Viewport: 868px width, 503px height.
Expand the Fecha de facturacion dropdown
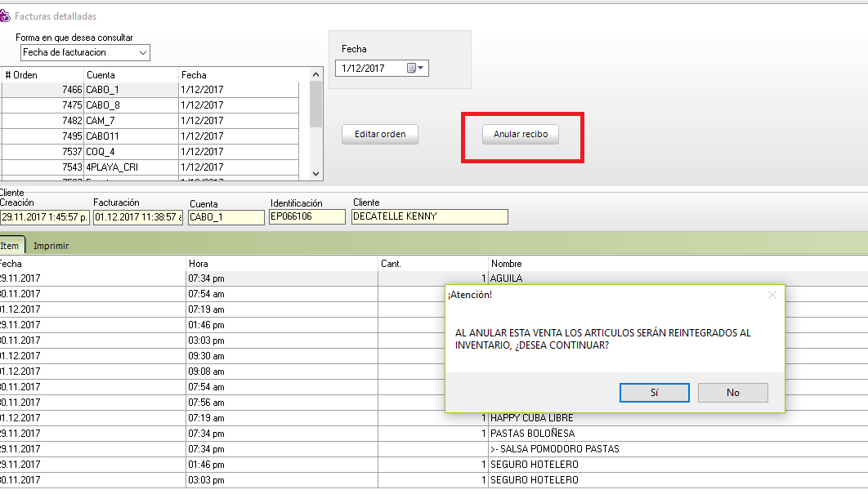pyautogui.click(x=143, y=52)
